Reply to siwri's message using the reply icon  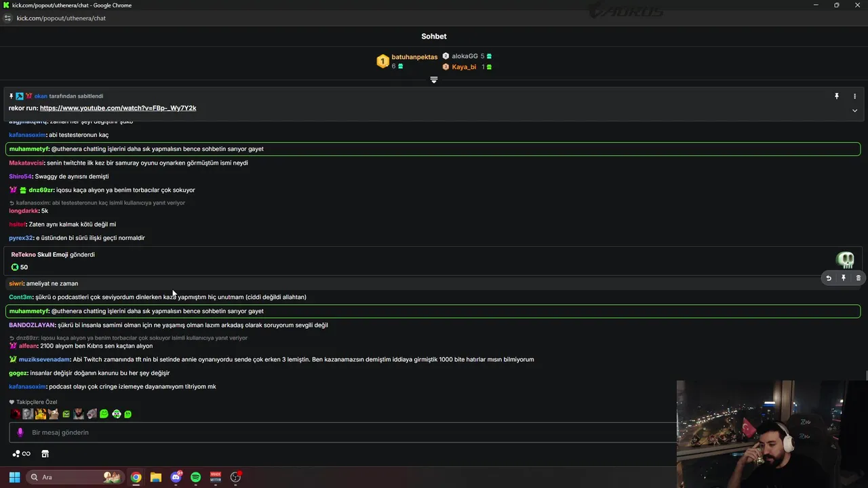tap(829, 278)
